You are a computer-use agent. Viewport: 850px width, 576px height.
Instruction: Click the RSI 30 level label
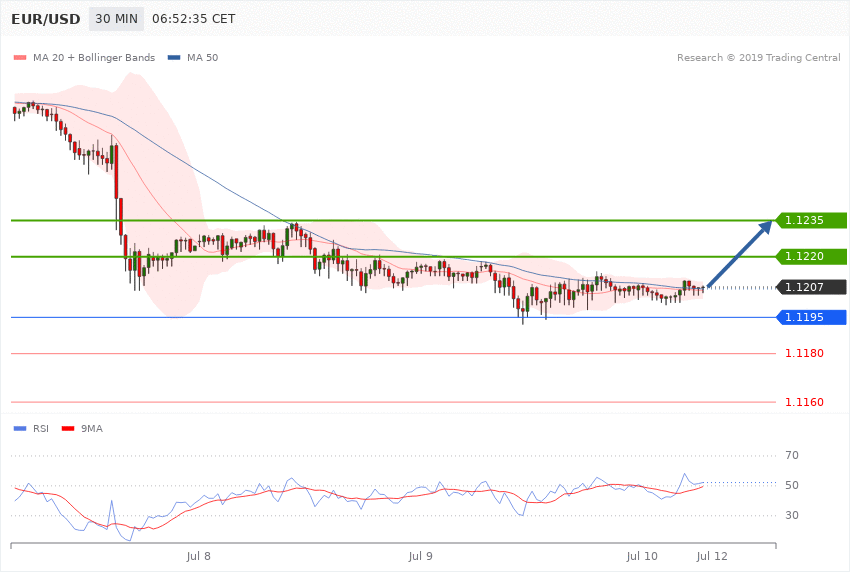pyautogui.click(x=792, y=515)
